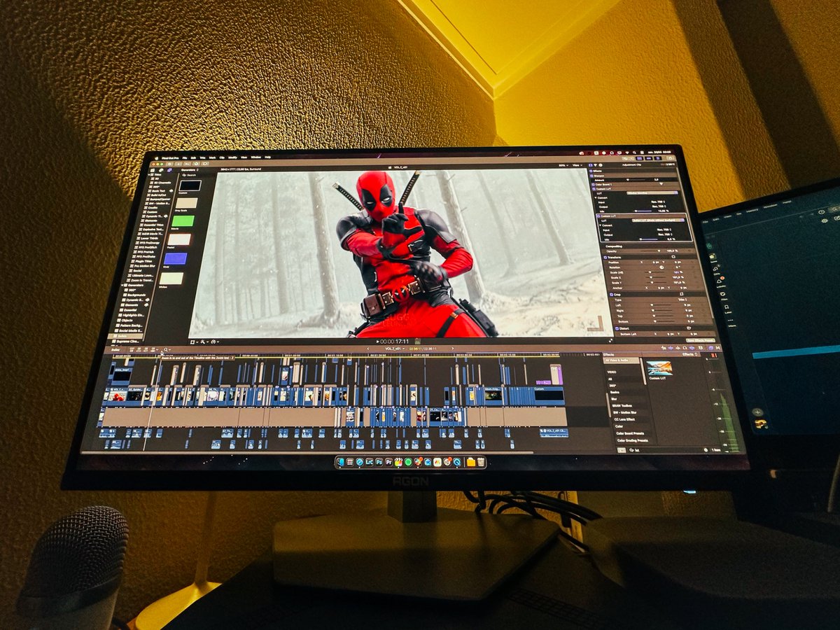Toggle the Effects section checkbox

(591, 171)
